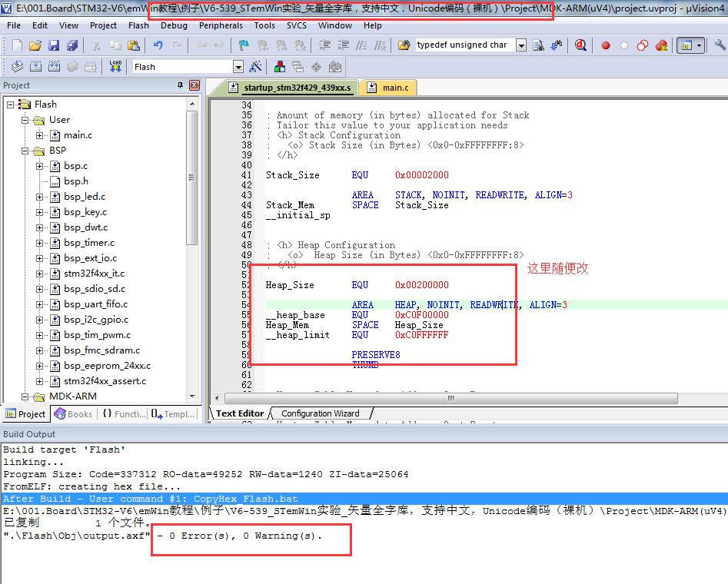Show the Functions panel tab
Image resolution: width=728 pixels, height=584 pixels.
click(x=124, y=413)
